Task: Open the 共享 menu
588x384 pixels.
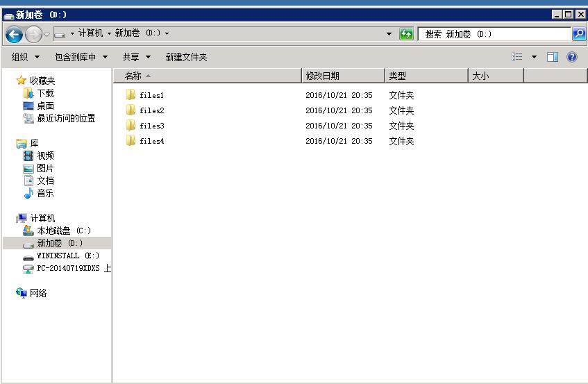Action: coord(137,57)
